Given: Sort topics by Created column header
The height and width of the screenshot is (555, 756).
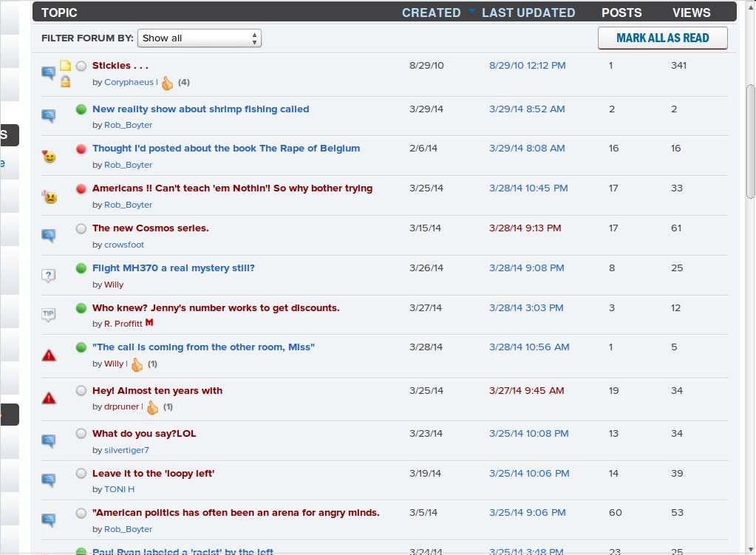Looking at the screenshot, I should click(431, 13).
